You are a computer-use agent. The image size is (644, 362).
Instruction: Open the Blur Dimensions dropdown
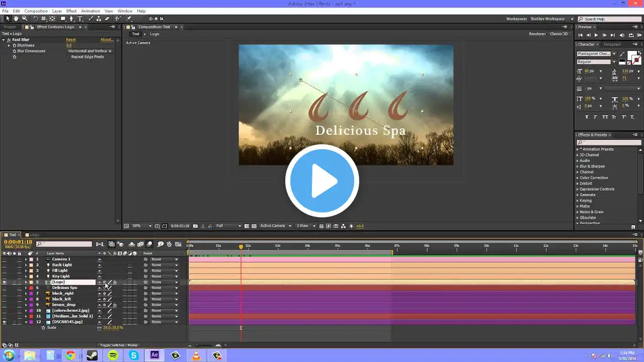click(90, 51)
